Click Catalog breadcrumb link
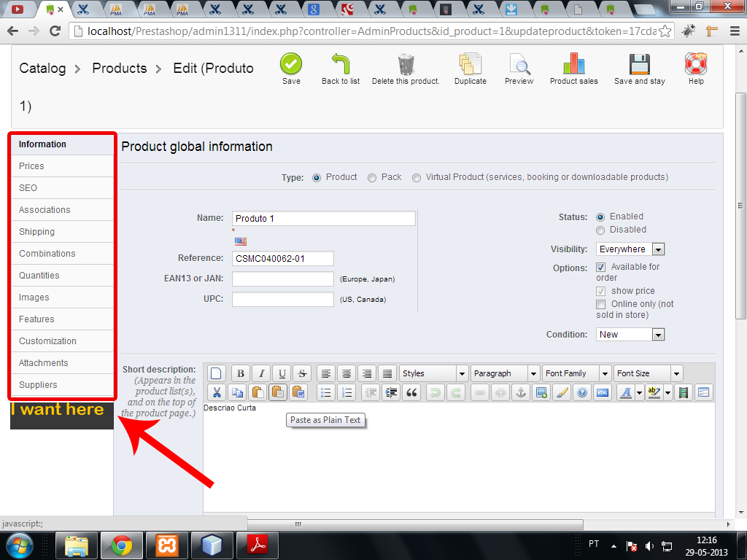The height and width of the screenshot is (560, 747). (x=42, y=69)
